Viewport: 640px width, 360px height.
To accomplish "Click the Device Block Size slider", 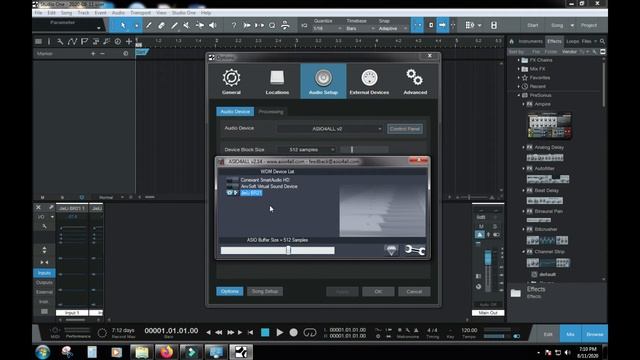I will tap(364, 150).
